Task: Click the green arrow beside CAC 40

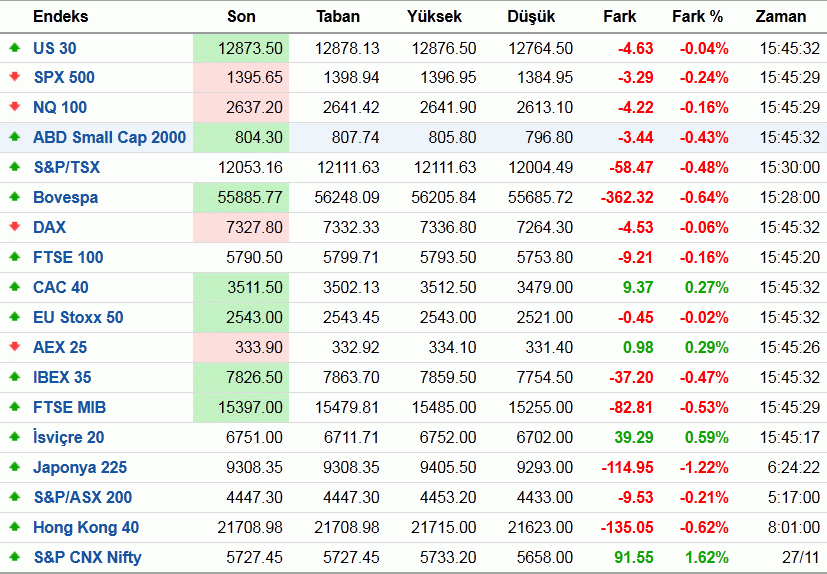Action: [15, 287]
